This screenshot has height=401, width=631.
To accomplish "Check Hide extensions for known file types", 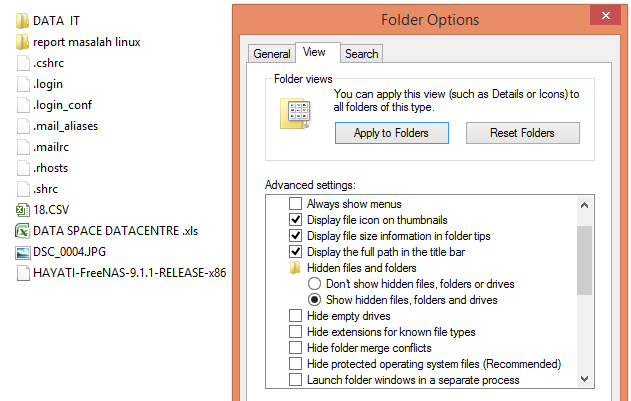I will tap(295, 332).
